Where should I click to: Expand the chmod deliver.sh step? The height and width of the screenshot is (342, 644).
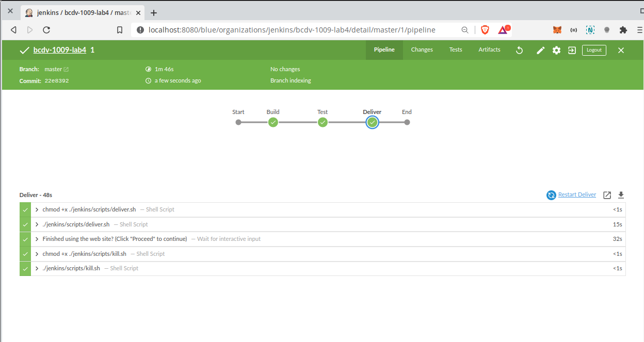[x=37, y=209]
